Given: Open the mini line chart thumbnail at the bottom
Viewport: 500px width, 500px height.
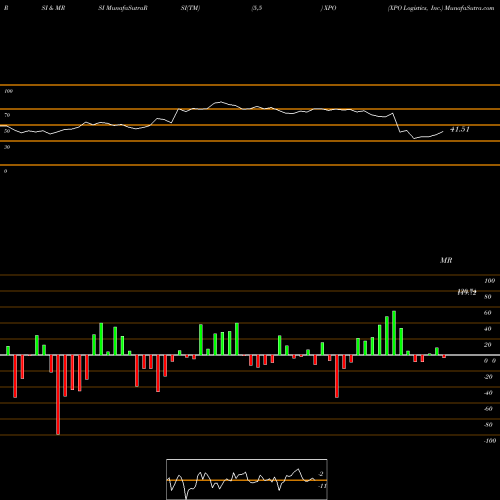Looking at the screenshot, I should 247,479.
